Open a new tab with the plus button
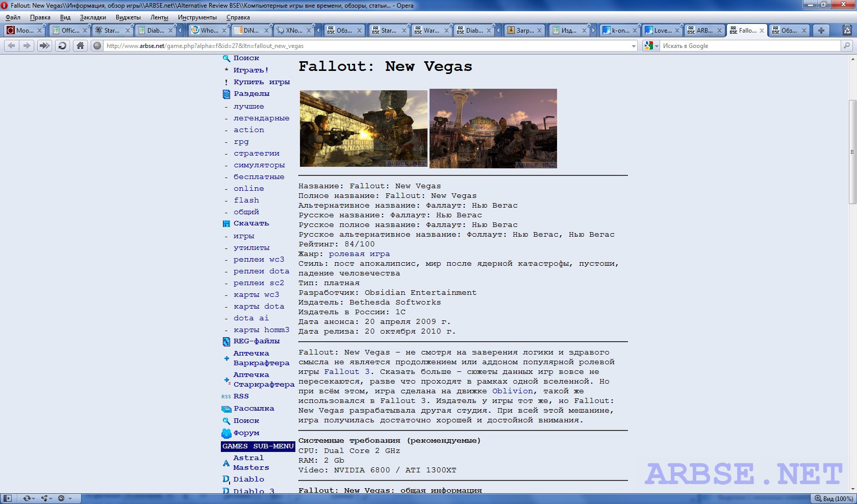Image resolution: width=857 pixels, height=504 pixels. click(x=821, y=31)
